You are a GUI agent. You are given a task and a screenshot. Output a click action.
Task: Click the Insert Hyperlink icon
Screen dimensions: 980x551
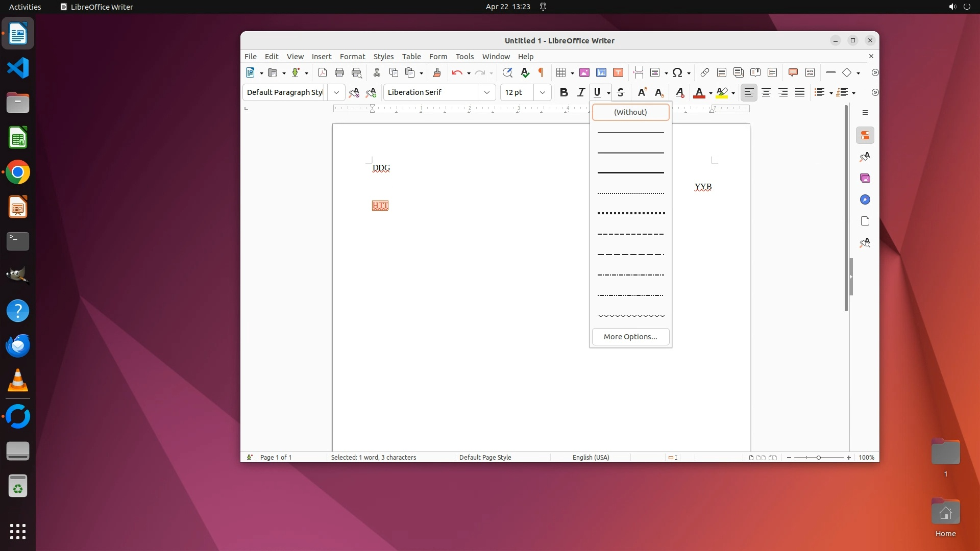click(x=704, y=72)
